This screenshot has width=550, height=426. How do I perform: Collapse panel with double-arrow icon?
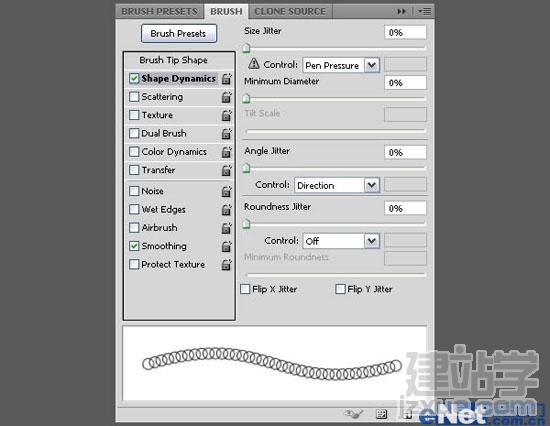pyautogui.click(x=401, y=12)
